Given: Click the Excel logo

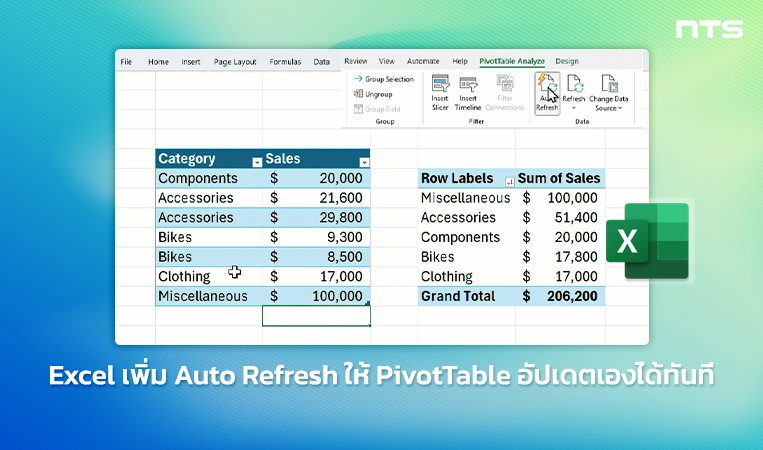Looking at the screenshot, I should tap(648, 241).
